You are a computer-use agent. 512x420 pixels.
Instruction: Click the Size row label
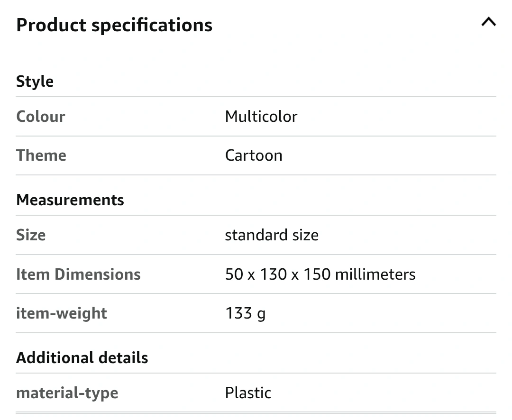click(31, 235)
